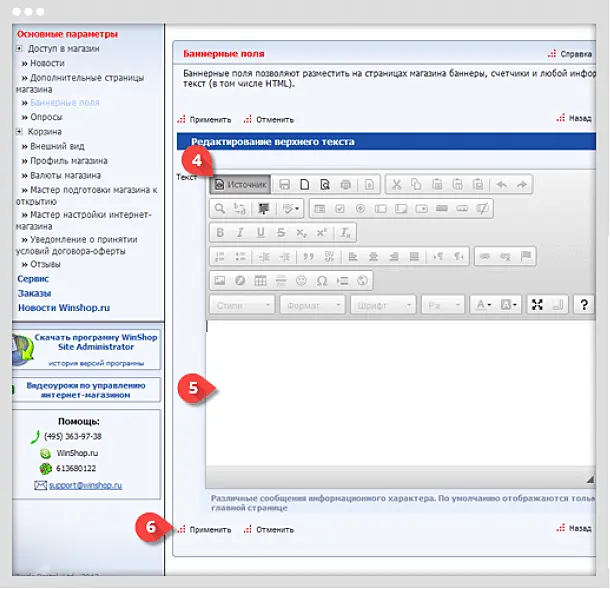Click the Cut scissors icon

click(x=396, y=185)
